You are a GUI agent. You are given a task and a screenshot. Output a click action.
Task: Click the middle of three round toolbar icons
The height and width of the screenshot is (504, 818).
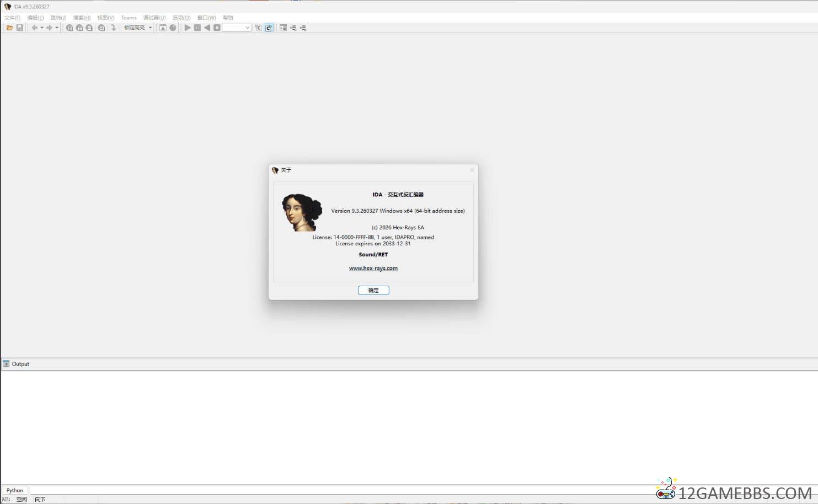(79, 28)
